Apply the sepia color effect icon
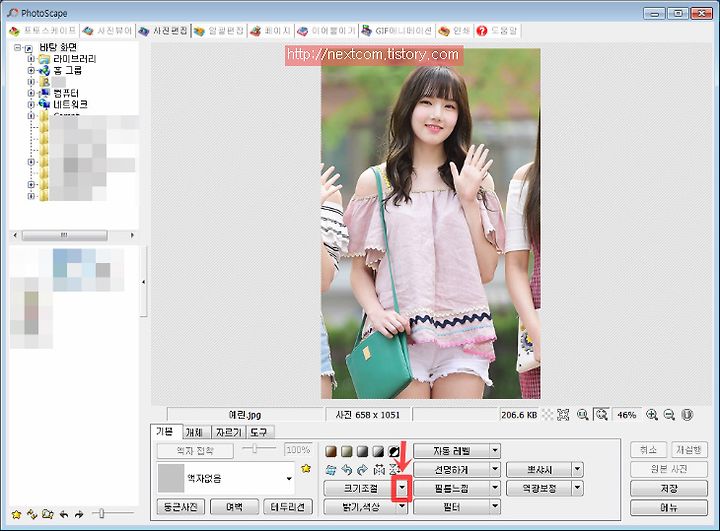720x531 pixels. click(331, 451)
